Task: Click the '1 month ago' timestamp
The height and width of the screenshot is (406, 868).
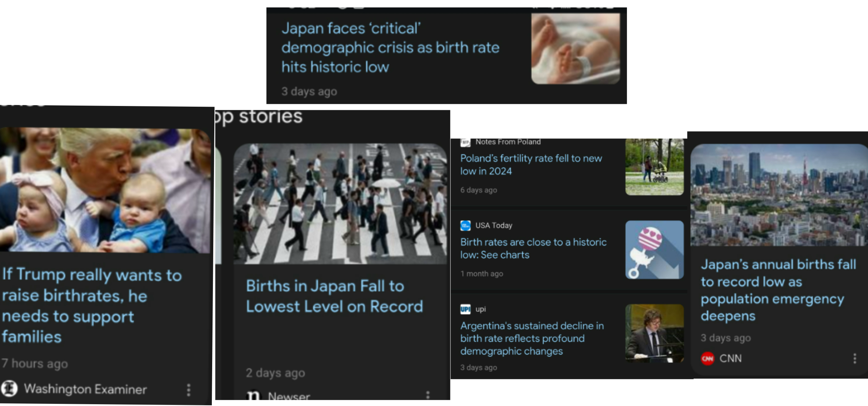Action: 482,273
